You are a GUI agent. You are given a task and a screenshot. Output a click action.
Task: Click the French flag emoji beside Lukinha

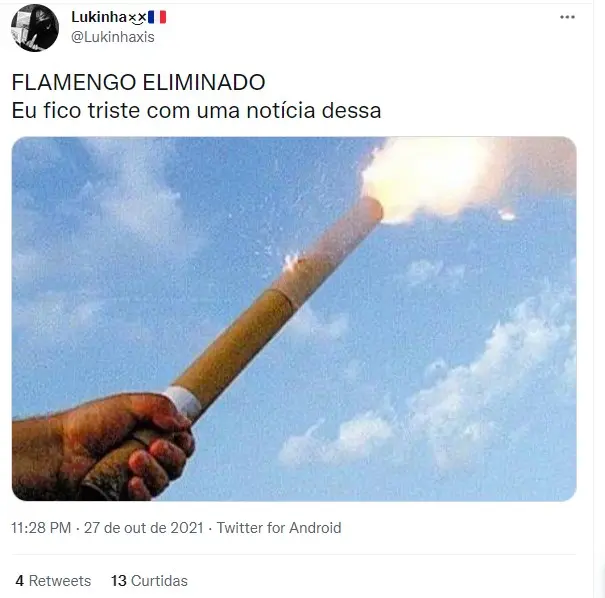157,17
